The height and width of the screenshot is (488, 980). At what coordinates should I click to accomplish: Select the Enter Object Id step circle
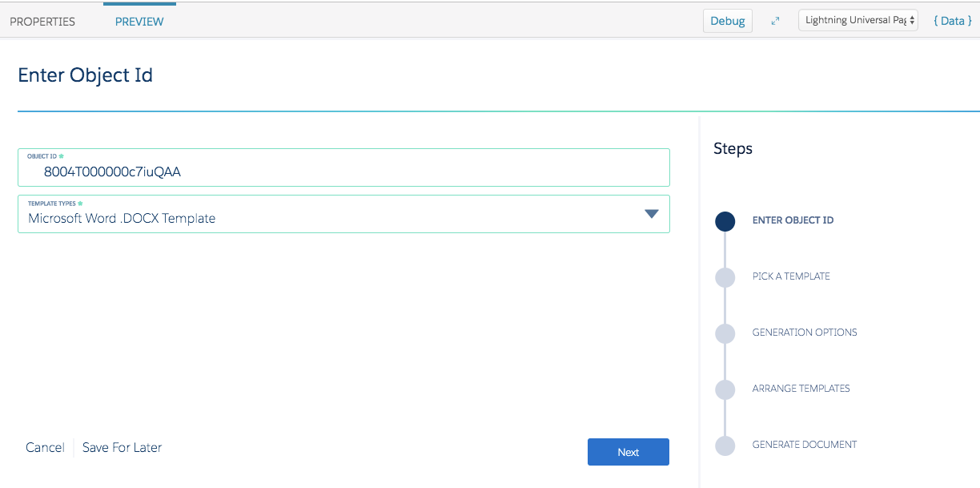pyautogui.click(x=725, y=221)
